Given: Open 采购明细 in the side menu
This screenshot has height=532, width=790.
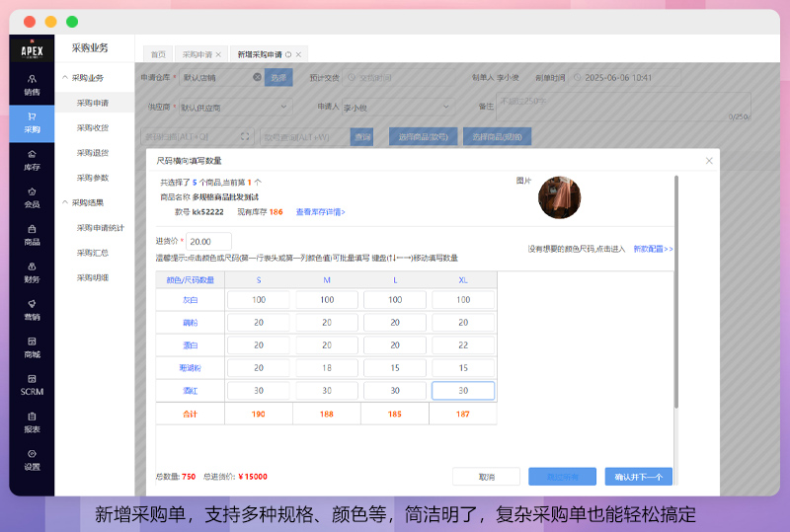Looking at the screenshot, I should click(93, 277).
